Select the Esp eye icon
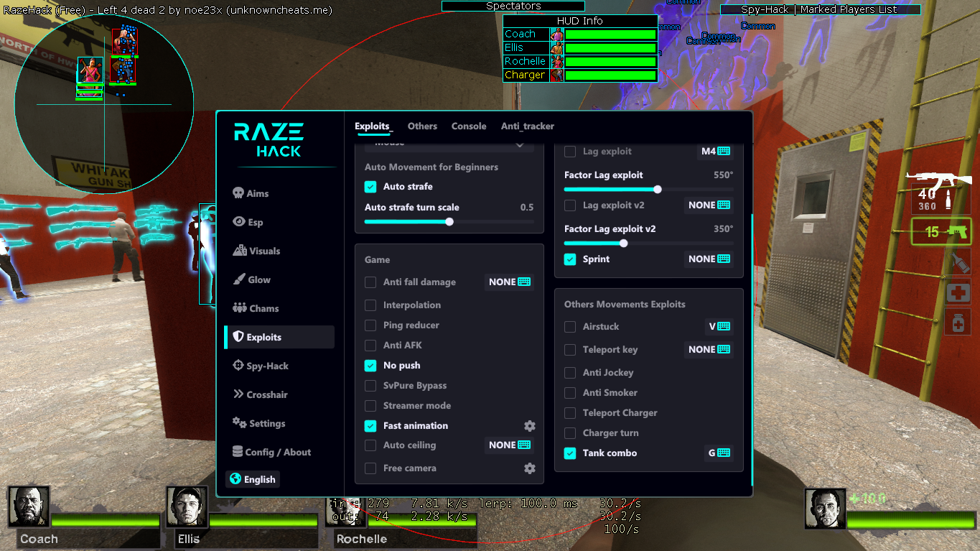Screen dimensions: 980x551 (238, 222)
